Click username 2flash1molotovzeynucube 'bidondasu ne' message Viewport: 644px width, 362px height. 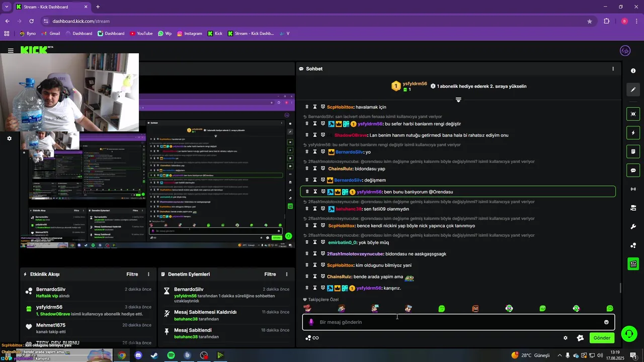point(355,254)
